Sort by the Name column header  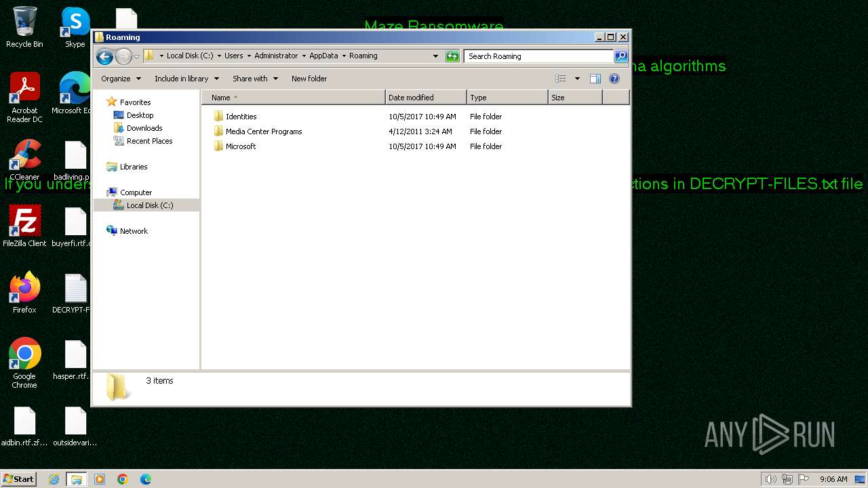[294, 98]
